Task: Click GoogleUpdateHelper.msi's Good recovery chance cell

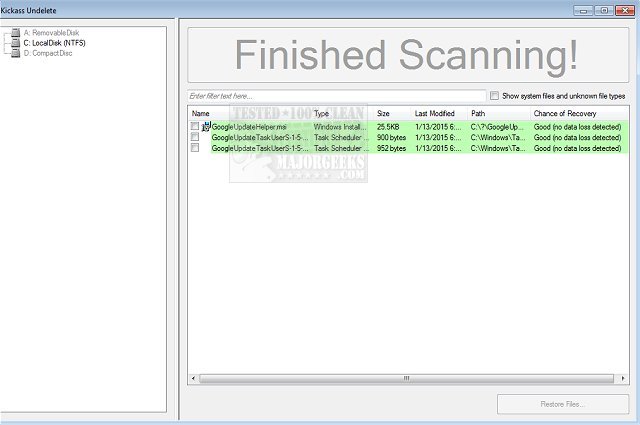Action: pos(578,127)
